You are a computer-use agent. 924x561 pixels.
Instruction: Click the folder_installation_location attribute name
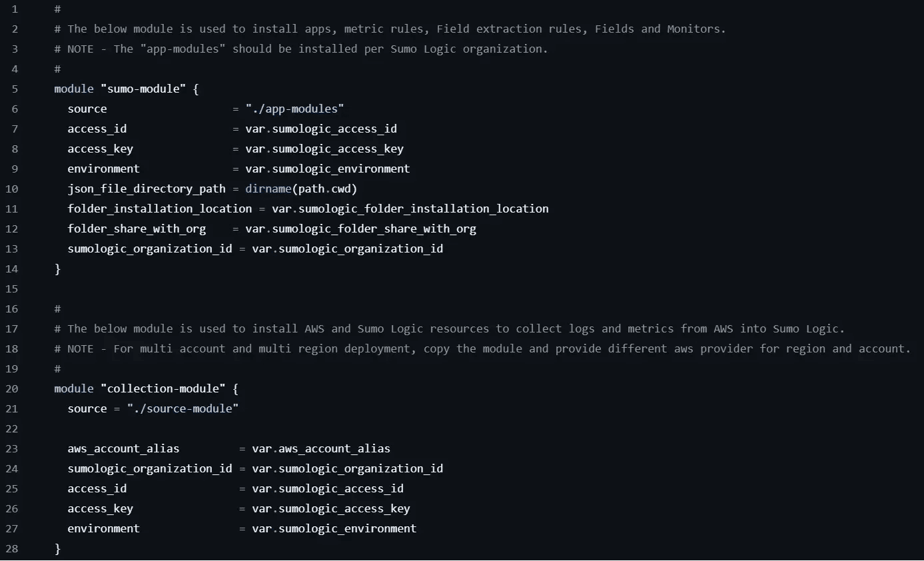click(x=160, y=209)
